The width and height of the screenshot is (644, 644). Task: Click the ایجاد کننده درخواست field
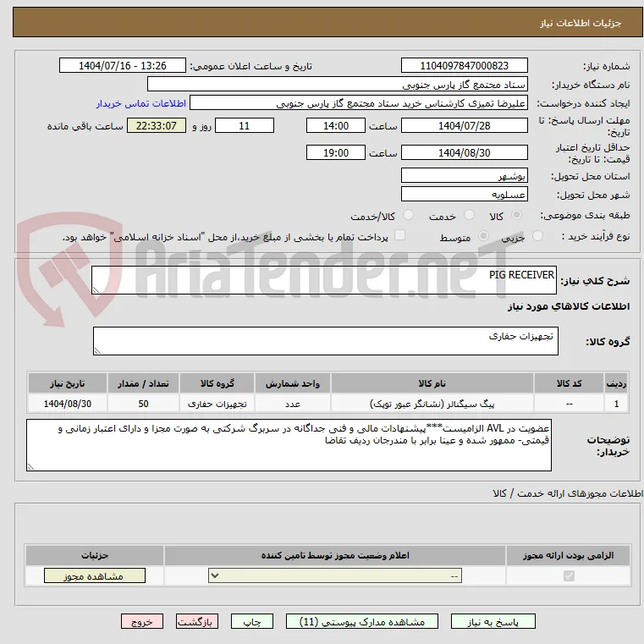click(359, 103)
